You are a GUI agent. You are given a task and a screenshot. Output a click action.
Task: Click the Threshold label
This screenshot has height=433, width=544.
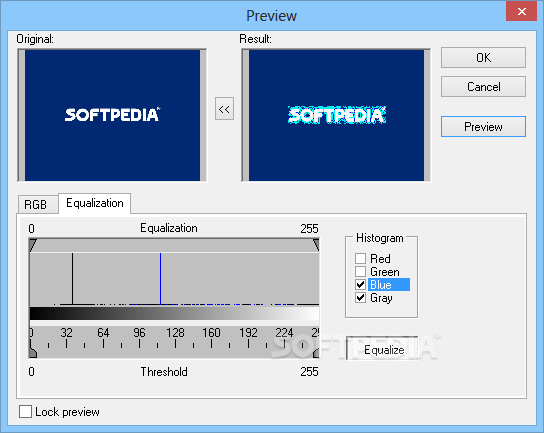[164, 372]
